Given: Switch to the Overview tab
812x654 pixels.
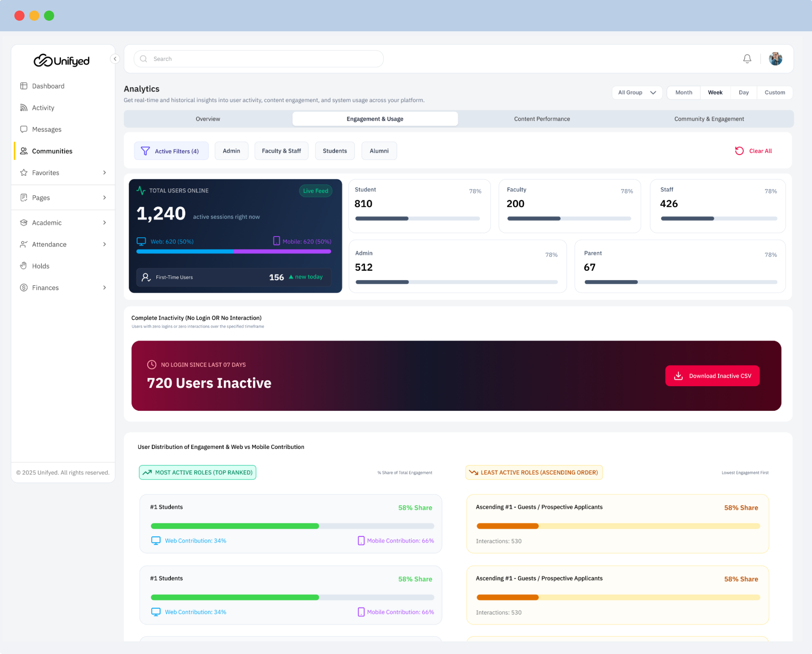Looking at the screenshot, I should [208, 119].
